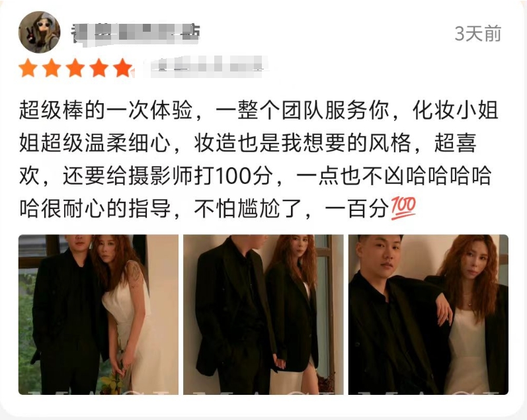Open the reviewer's round profile avatar
The width and height of the screenshot is (527, 420).
[39, 32]
